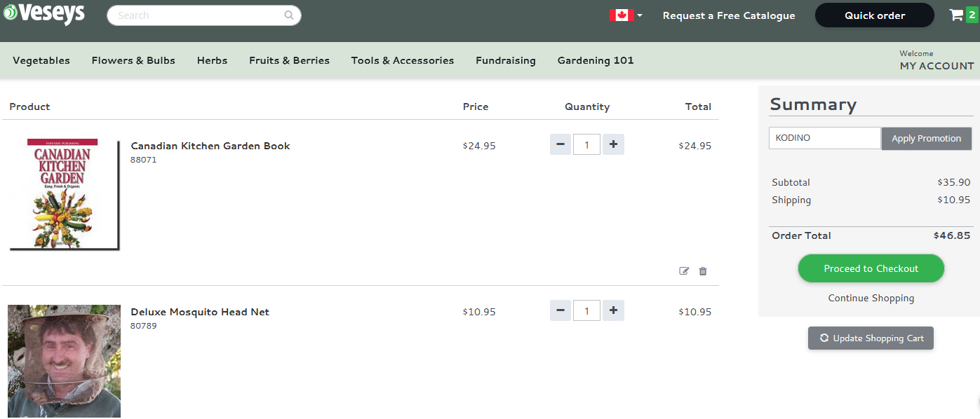Click the Veseys logo
The height and width of the screenshot is (419, 980).
coord(44,14)
